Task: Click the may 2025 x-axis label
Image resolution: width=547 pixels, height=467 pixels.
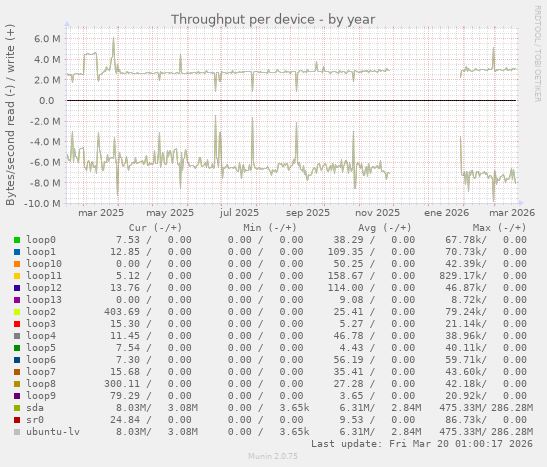Action: [170, 213]
